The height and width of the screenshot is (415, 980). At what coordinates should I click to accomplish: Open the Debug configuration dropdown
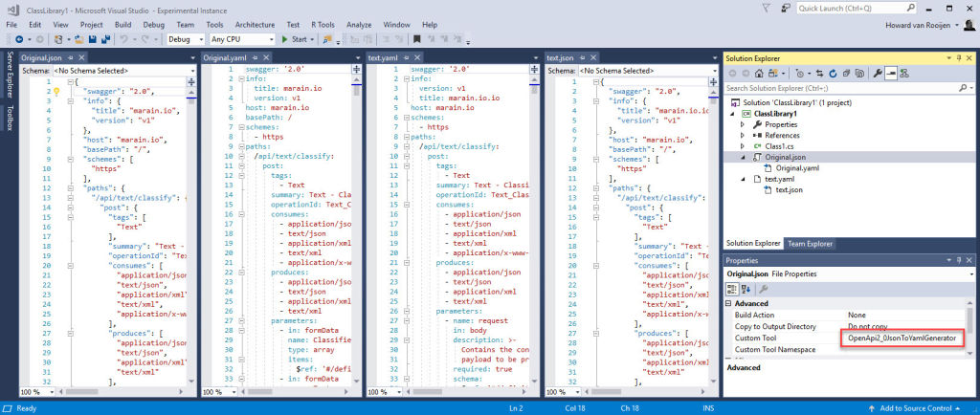tap(201, 38)
